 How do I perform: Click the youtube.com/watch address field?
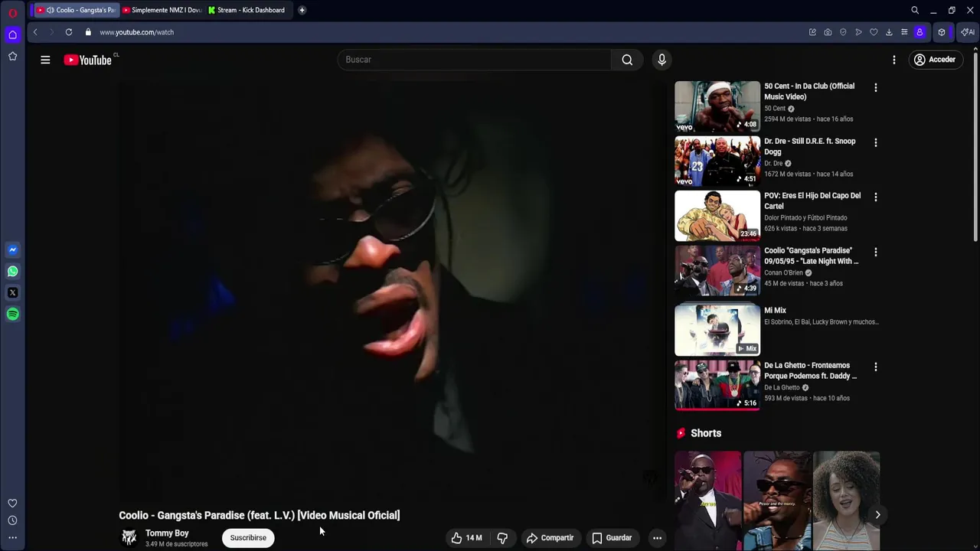136,32
